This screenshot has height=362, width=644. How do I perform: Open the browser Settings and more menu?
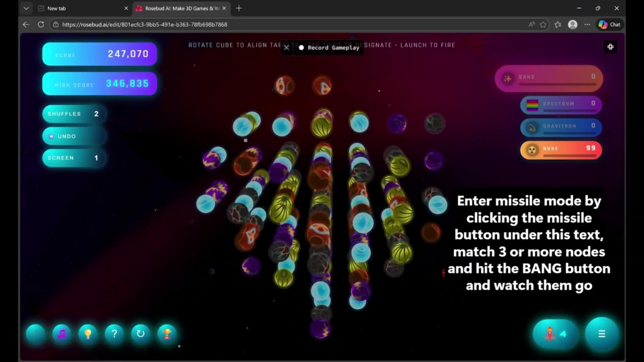(587, 24)
